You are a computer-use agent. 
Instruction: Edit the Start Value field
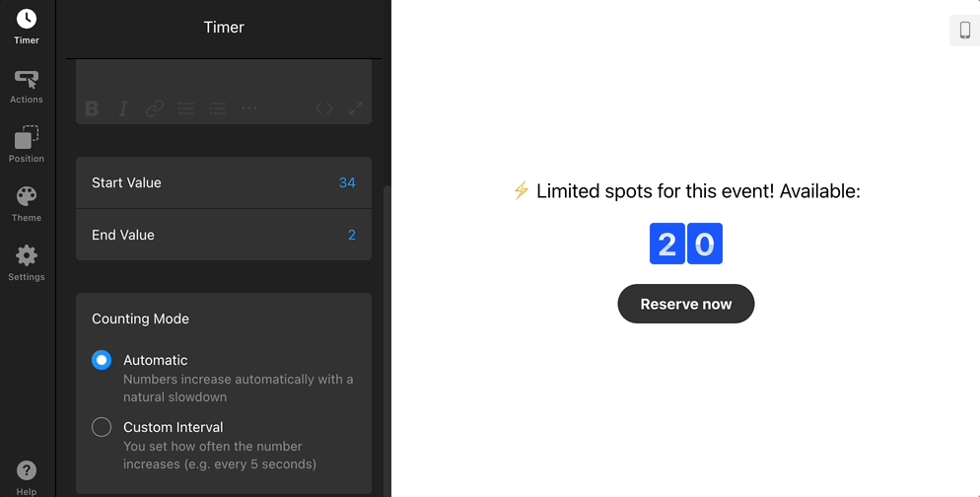[x=346, y=182]
